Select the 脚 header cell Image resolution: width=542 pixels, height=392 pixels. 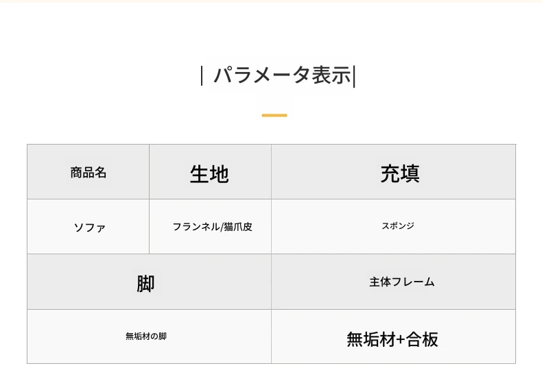pyautogui.click(x=145, y=283)
